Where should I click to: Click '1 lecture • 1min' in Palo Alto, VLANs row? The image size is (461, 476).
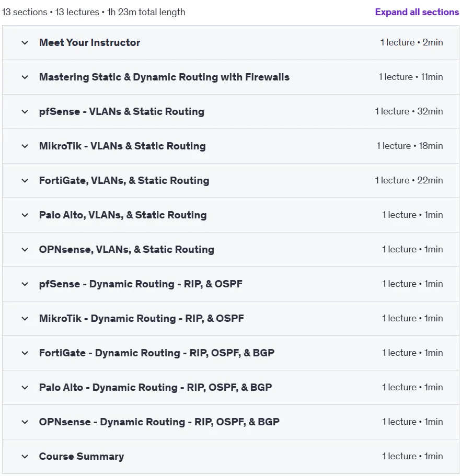[412, 215]
